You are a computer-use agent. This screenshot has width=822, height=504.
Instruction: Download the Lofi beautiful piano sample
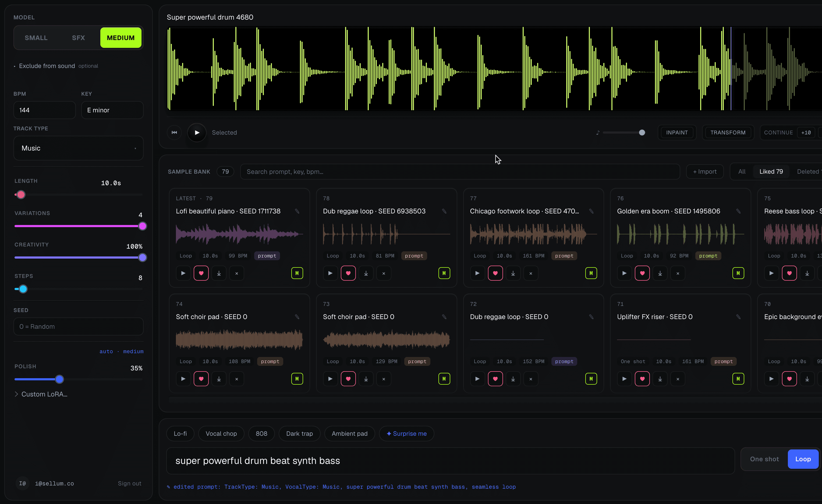tap(219, 273)
